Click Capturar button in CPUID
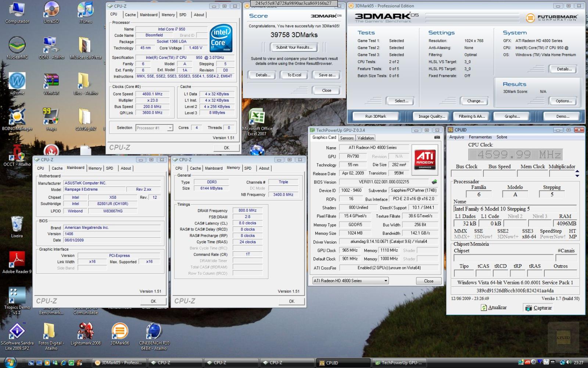588x368 pixels. click(539, 308)
